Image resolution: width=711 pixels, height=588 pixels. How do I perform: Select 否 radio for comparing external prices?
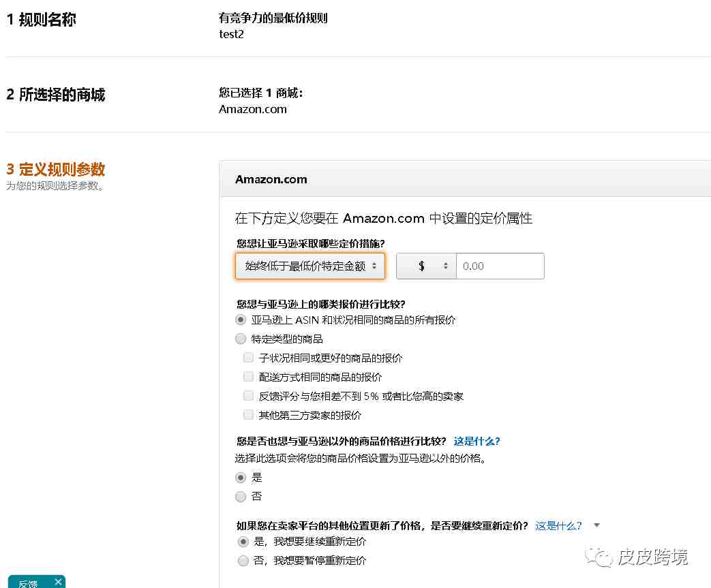(x=241, y=497)
